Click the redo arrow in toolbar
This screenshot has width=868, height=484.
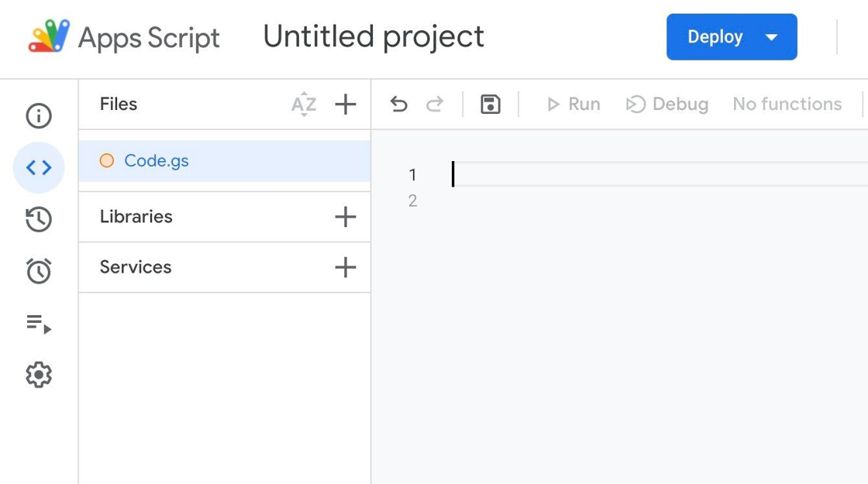click(x=435, y=105)
